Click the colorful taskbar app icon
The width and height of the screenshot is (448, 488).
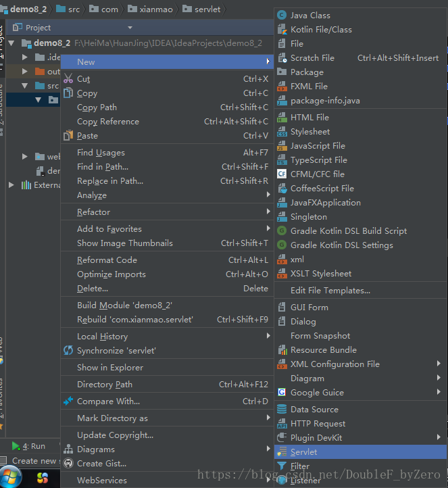[43, 478]
